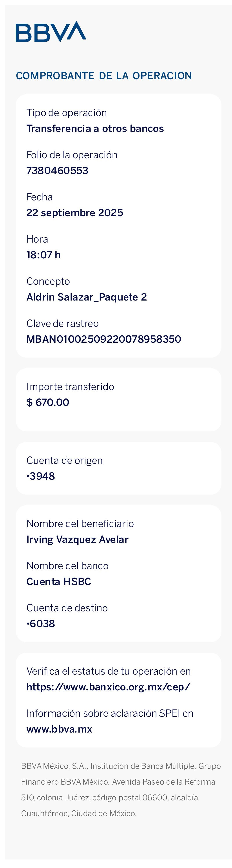Click beneficiary name Irving Vazquez Avelar

pyautogui.click(x=78, y=539)
